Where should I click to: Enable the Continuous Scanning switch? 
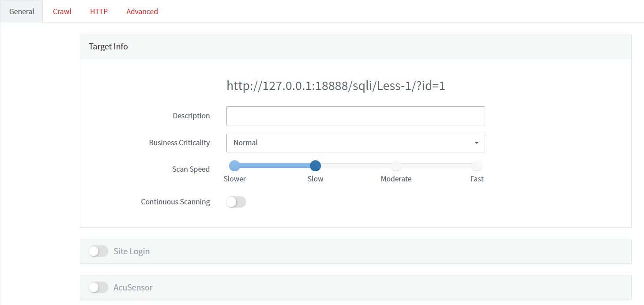[236, 202]
